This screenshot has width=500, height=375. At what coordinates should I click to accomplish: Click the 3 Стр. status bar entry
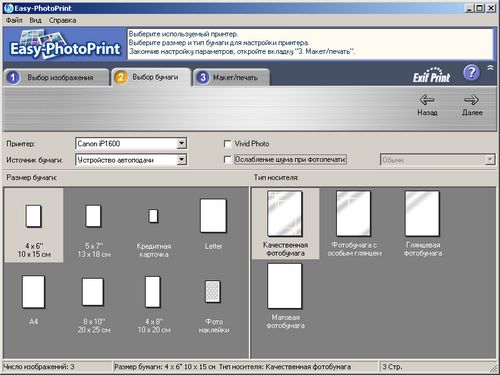392,367
